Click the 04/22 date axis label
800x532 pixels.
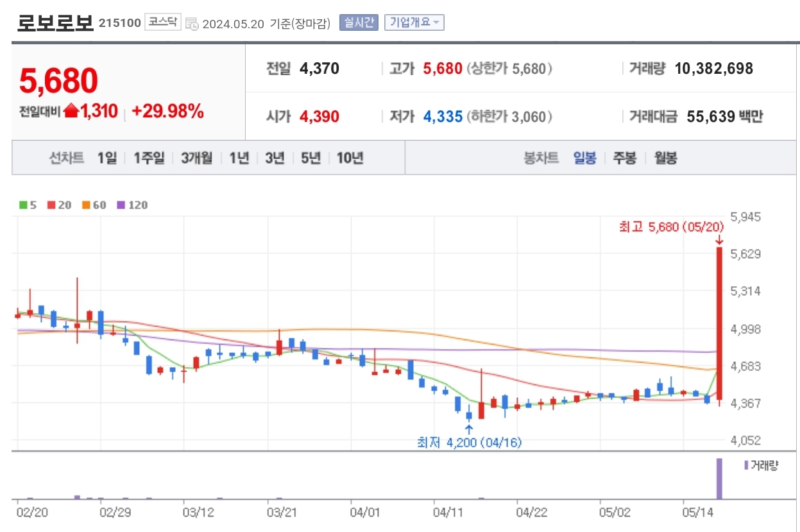532,513
